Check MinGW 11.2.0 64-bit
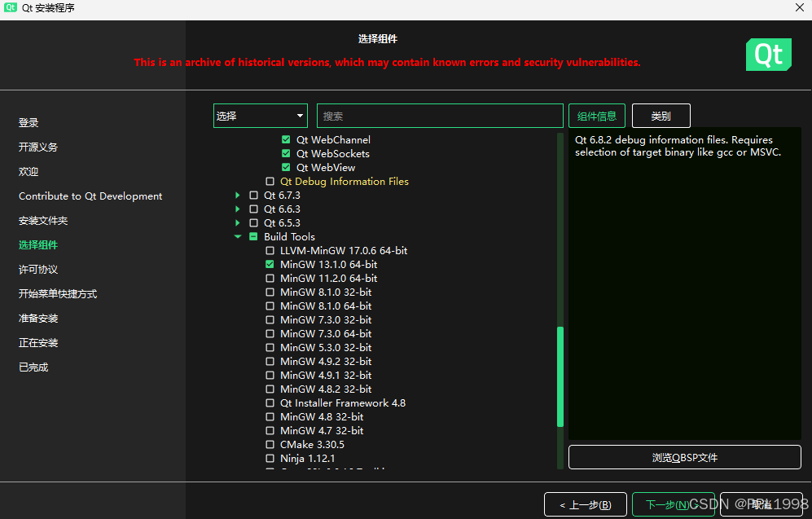812x519 pixels. coord(270,278)
